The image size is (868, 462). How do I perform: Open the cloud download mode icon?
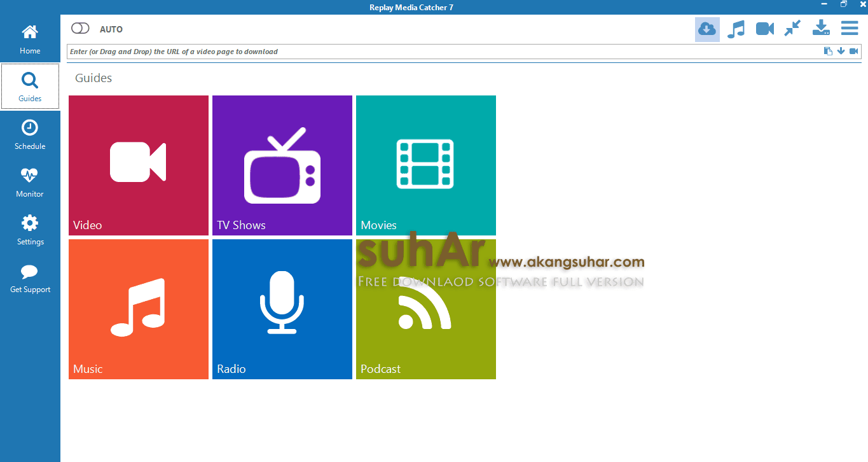[707, 29]
